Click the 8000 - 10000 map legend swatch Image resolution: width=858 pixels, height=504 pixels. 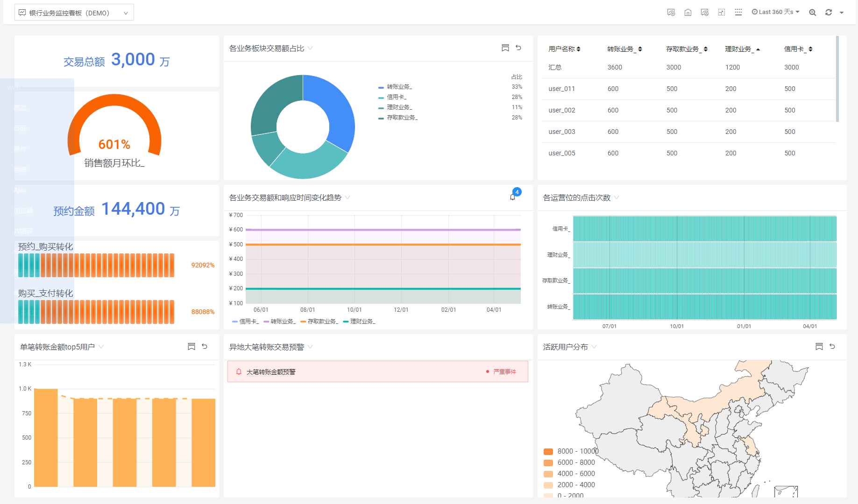click(548, 451)
